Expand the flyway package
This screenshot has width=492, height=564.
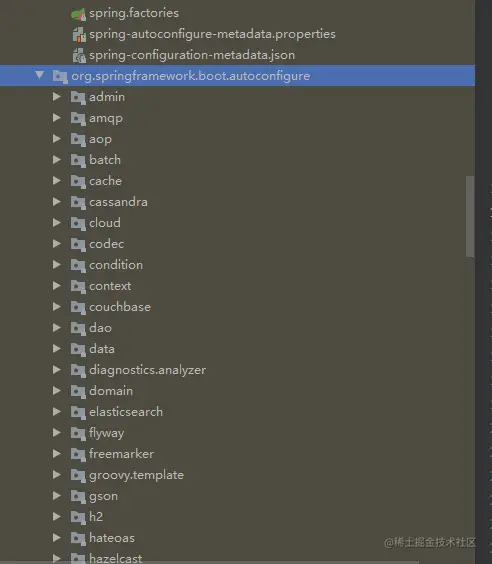click(x=57, y=432)
